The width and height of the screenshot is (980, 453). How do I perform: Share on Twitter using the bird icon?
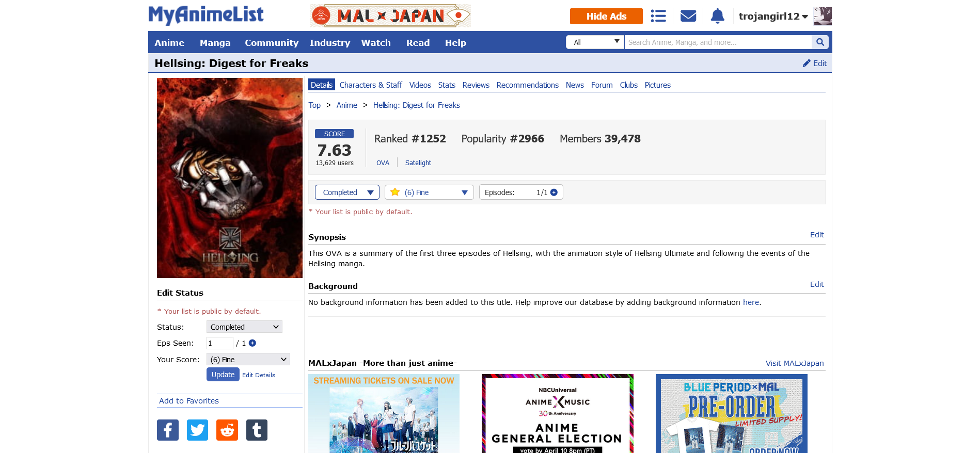(x=197, y=430)
